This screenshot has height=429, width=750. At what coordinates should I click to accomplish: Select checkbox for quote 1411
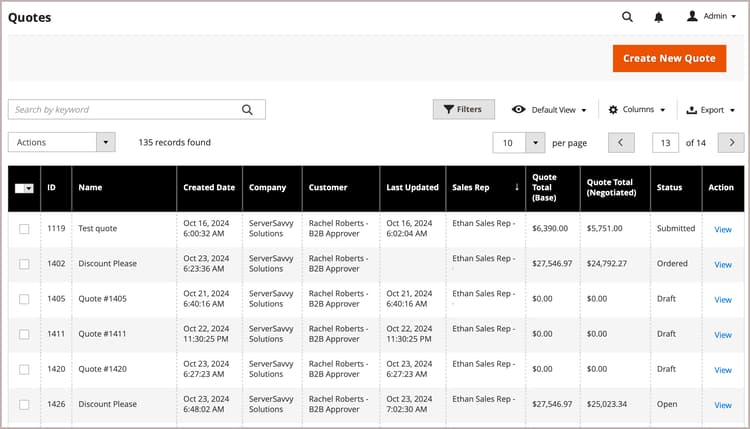click(x=24, y=334)
